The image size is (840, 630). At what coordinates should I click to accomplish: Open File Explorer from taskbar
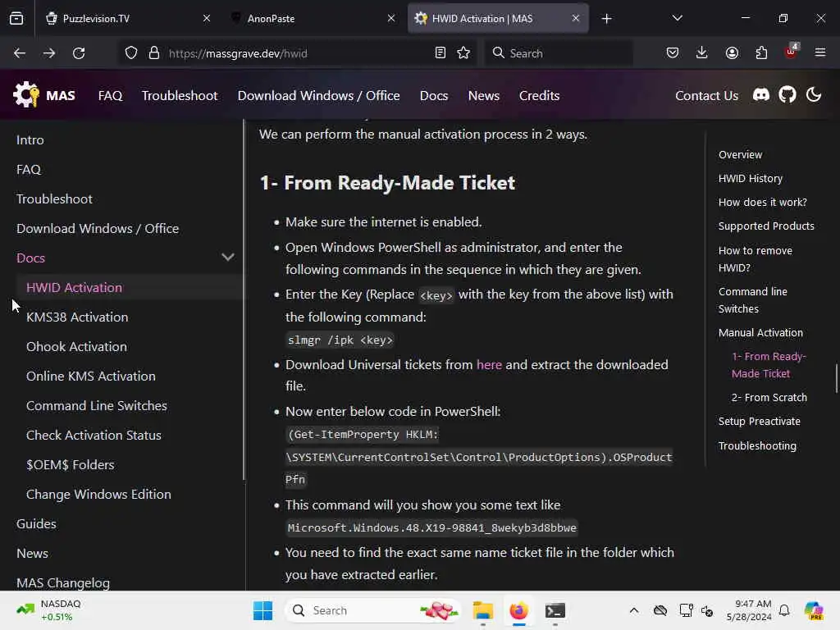[482, 610]
